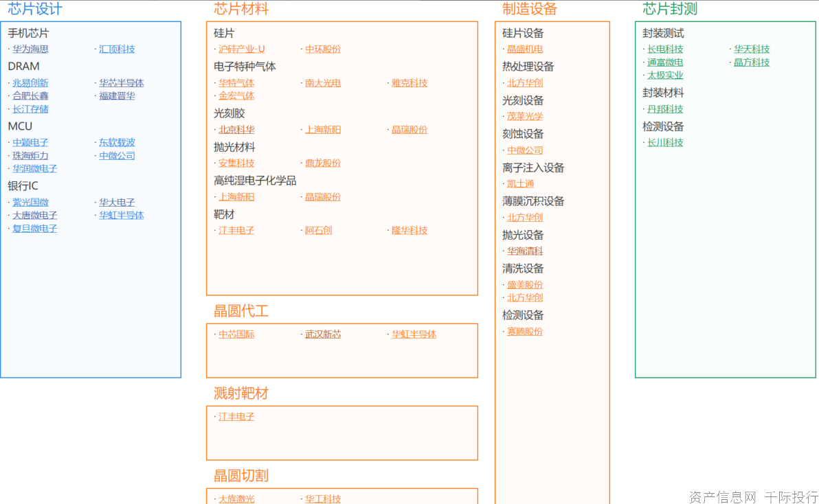819x504 pixels.
Task: Open the 太极实业 link
Action: pyautogui.click(x=665, y=76)
